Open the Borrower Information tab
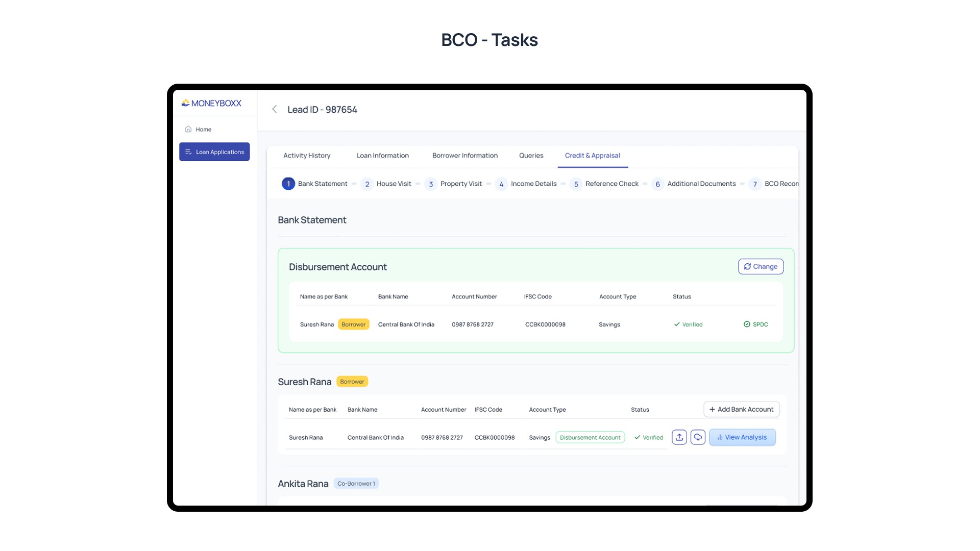The image size is (980, 551). point(464,156)
